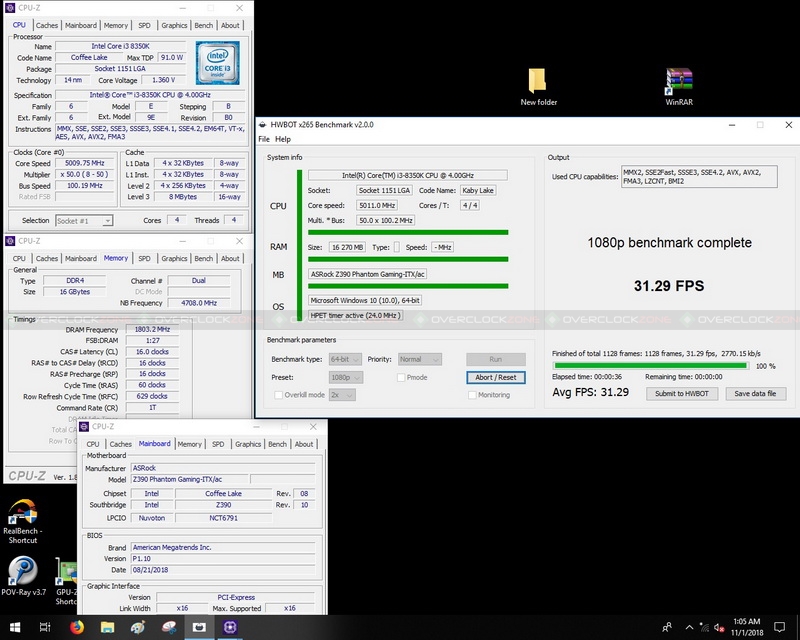Click the Firefox icon in taskbar
800x640 pixels.
(x=77, y=627)
